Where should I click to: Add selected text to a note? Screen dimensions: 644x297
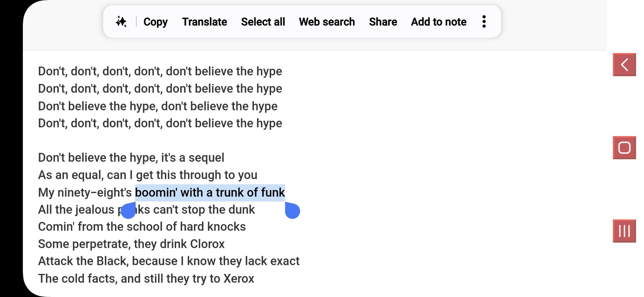tap(439, 22)
